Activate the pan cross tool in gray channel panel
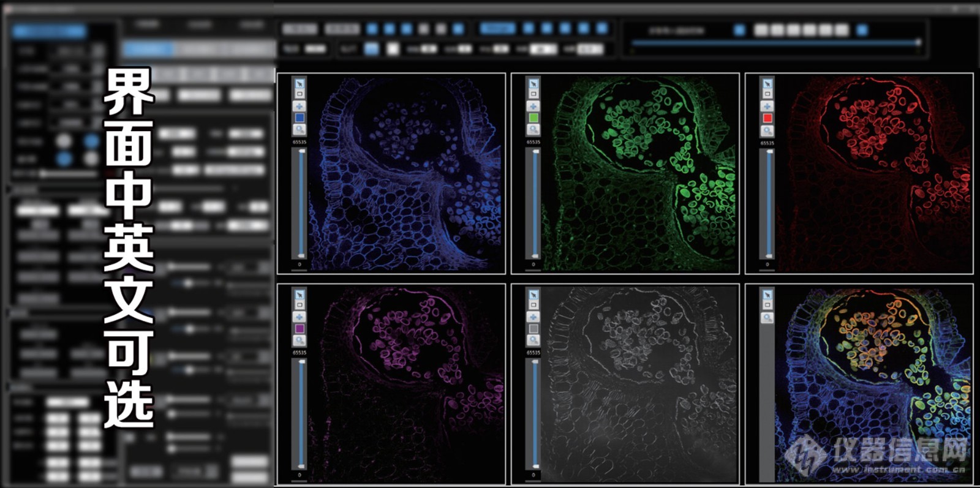Viewport: 980px width, 488px height. click(x=533, y=317)
